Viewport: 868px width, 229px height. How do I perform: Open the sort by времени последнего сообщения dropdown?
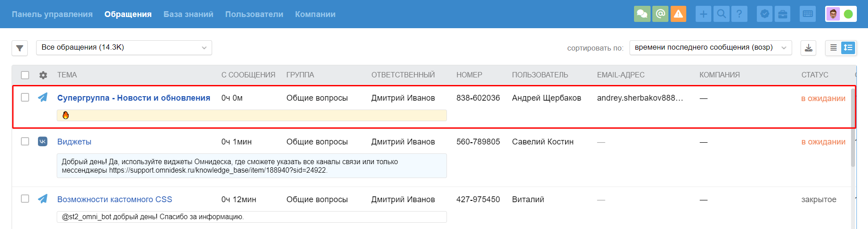[710, 47]
